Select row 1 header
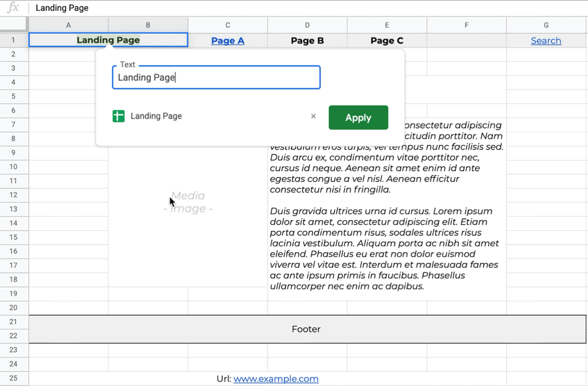This screenshot has width=588, height=386. point(13,40)
